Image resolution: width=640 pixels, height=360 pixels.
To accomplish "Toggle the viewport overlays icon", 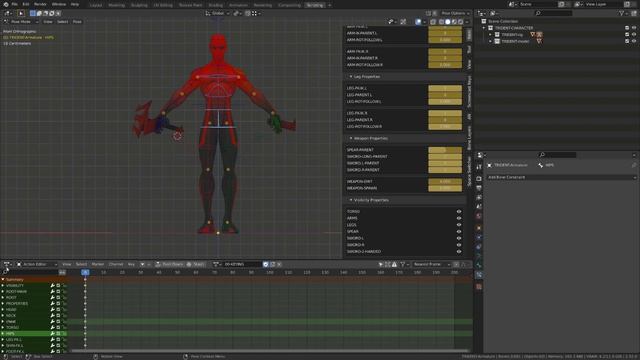I will [418, 22].
